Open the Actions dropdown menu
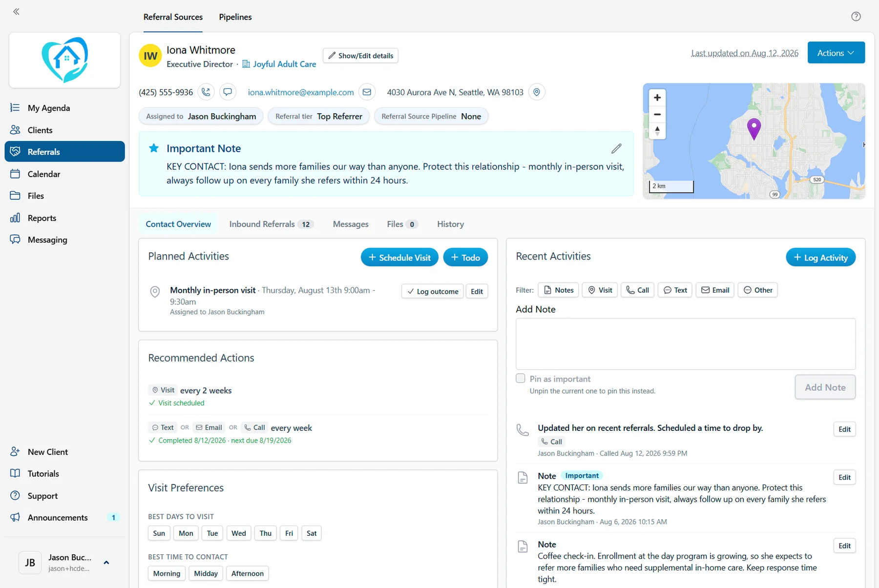879x588 pixels. click(836, 53)
